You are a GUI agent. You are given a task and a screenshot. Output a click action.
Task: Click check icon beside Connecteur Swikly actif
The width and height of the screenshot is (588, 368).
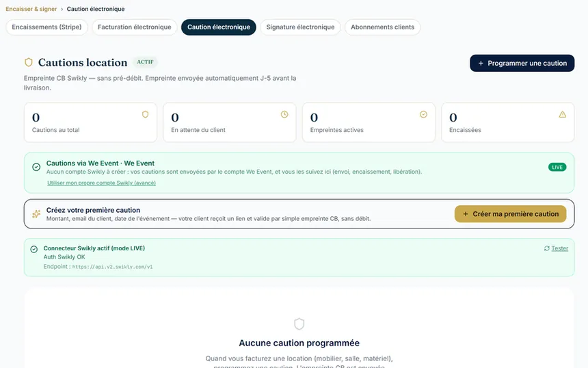[34, 249]
